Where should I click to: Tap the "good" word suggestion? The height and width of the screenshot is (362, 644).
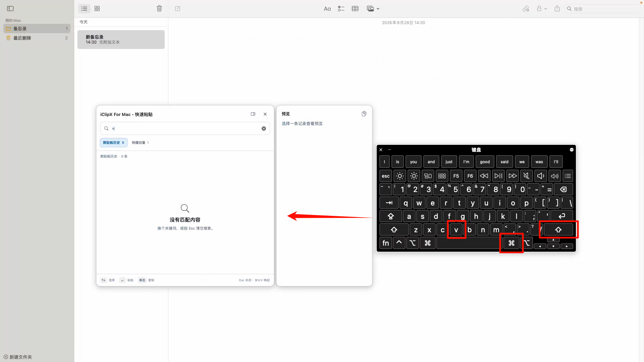(x=485, y=162)
